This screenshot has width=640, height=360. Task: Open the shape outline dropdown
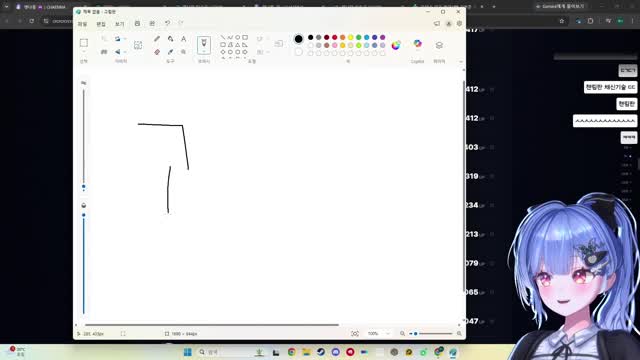click(268, 39)
